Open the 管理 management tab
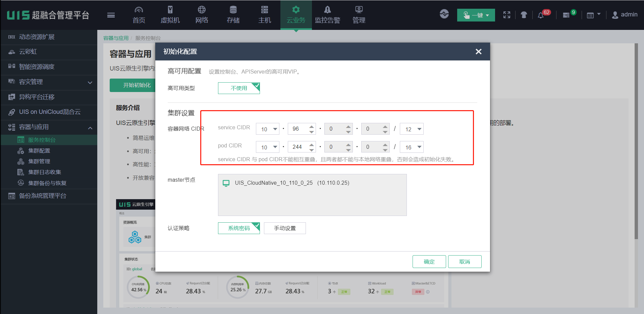 pyautogui.click(x=359, y=15)
